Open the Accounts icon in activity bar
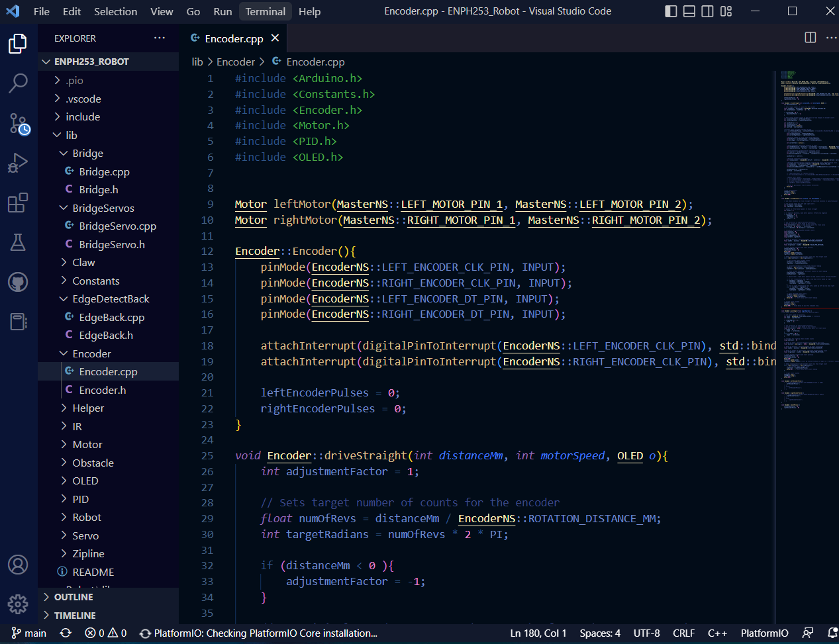This screenshot has width=839, height=644. [x=18, y=565]
